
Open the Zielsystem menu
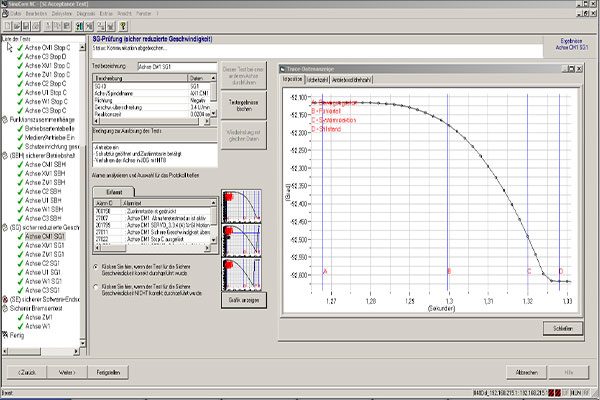click(x=62, y=13)
